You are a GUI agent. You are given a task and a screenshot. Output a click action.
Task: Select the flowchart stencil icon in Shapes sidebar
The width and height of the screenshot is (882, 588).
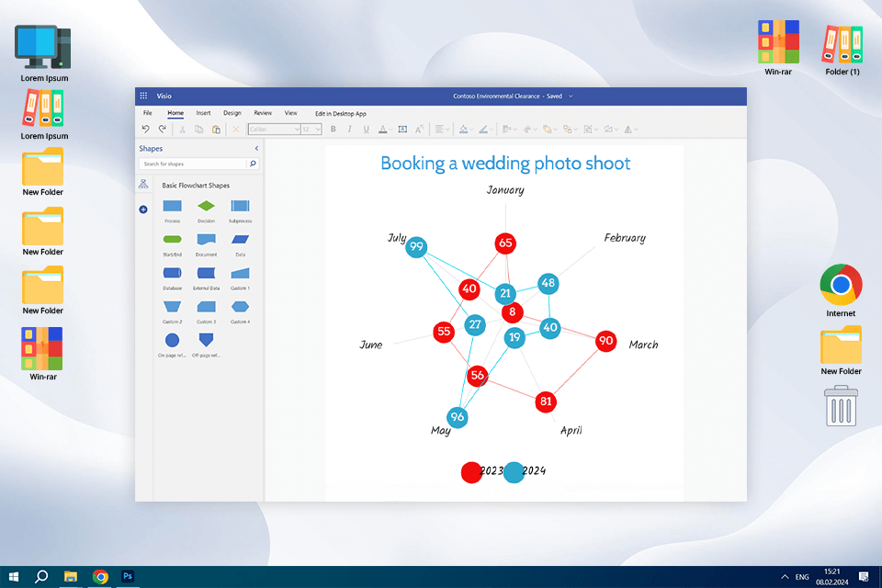pyautogui.click(x=143, y=184)
